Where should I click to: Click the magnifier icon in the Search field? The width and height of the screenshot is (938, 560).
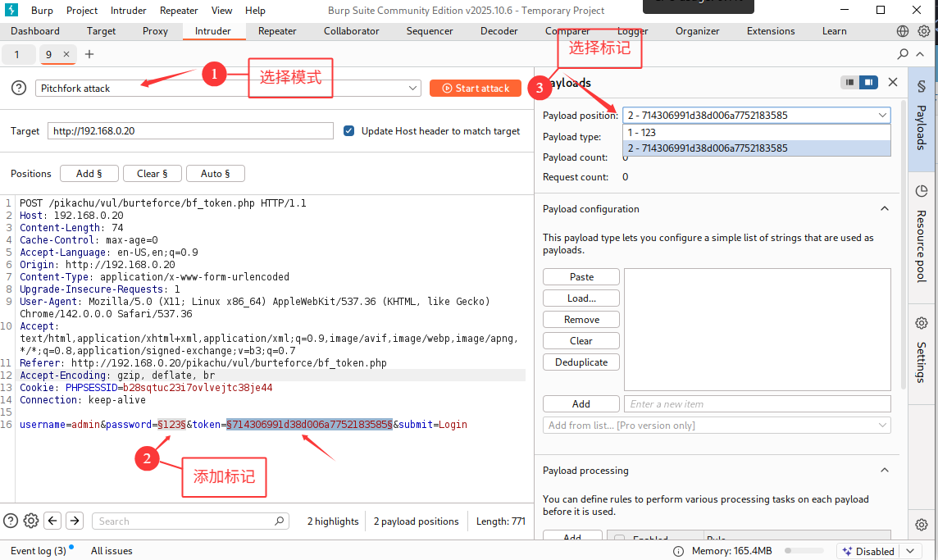[x=280, y=521]
